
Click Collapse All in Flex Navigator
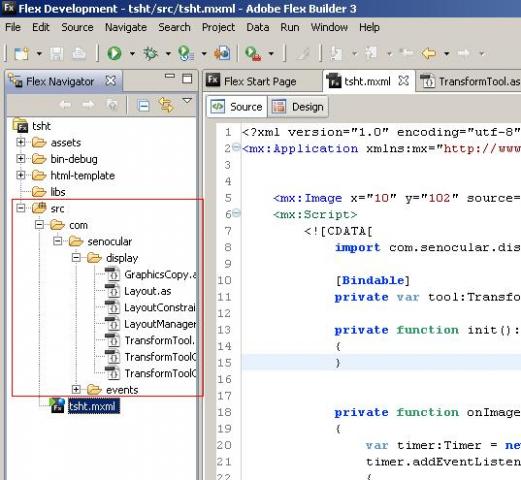point(144,106)
